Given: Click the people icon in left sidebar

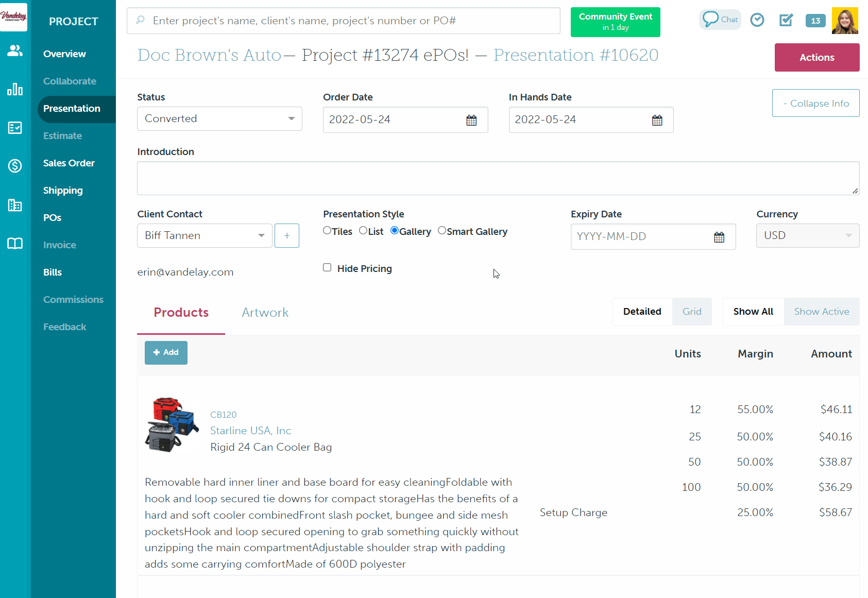Looking at the screenshot, I should [15, 50].
